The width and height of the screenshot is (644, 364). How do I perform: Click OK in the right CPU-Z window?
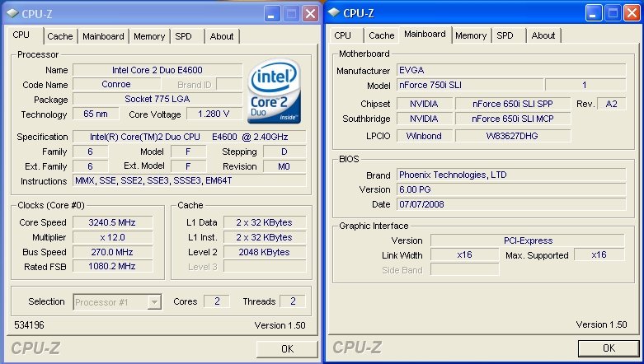point(609,348)
